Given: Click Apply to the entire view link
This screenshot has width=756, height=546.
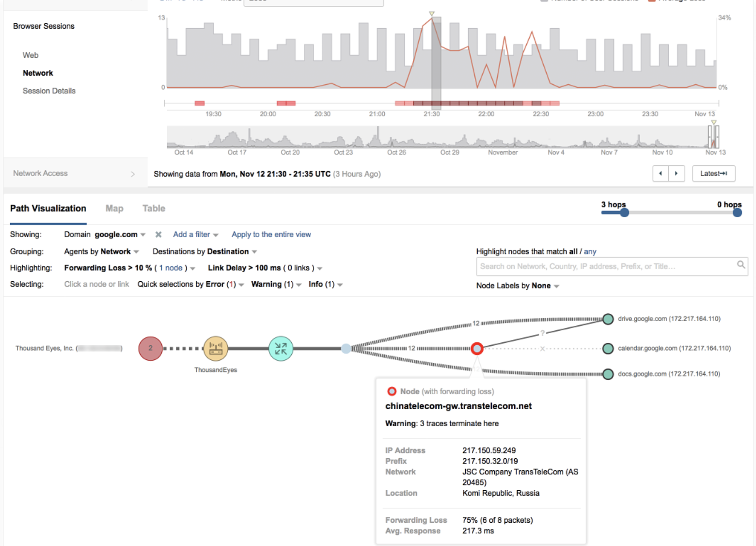Looking at the screenshot, I should pyautogui.click(x=271, y=235).
